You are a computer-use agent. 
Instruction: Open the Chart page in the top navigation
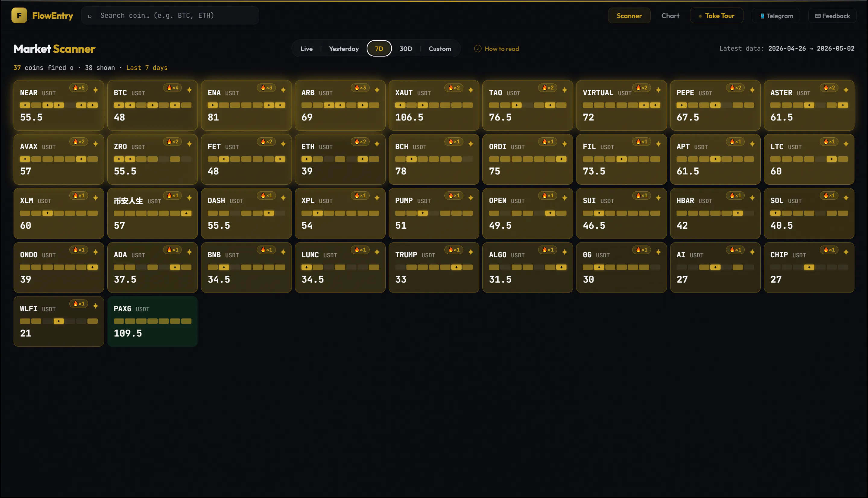pos(670,16)
